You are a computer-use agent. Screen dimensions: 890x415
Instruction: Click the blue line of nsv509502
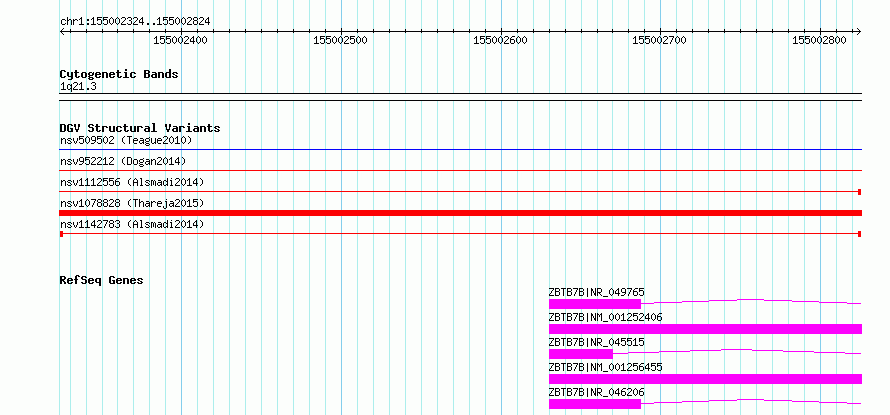pos(461,150)
